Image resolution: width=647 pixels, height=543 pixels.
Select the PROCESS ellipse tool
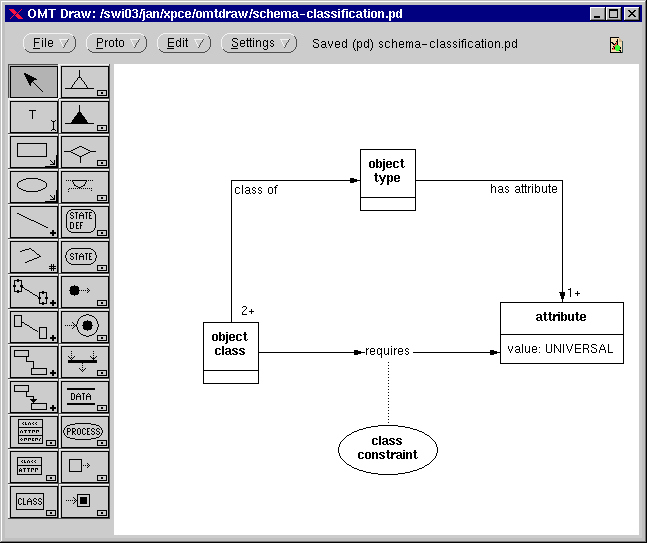[x=84, y=432]
